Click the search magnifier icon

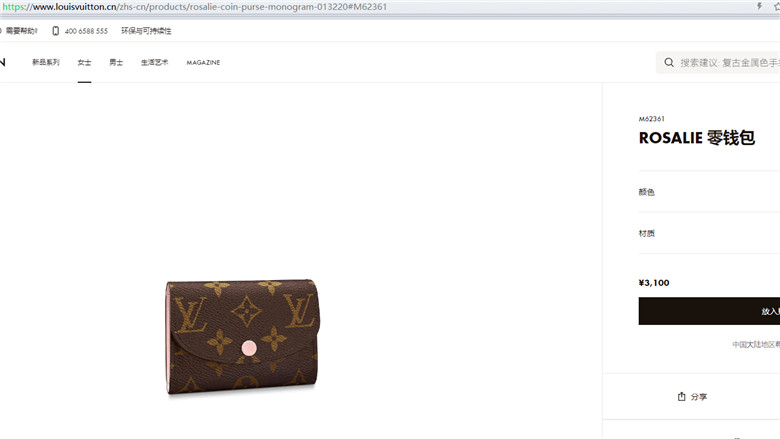tap(669, 62)
